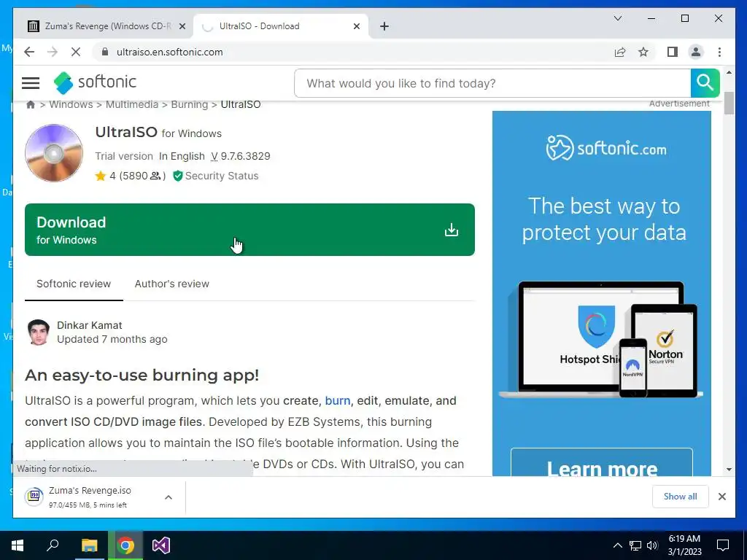Show hidden system tray icons
This screenshot has height=560, width=747.
tap(617, 545)
